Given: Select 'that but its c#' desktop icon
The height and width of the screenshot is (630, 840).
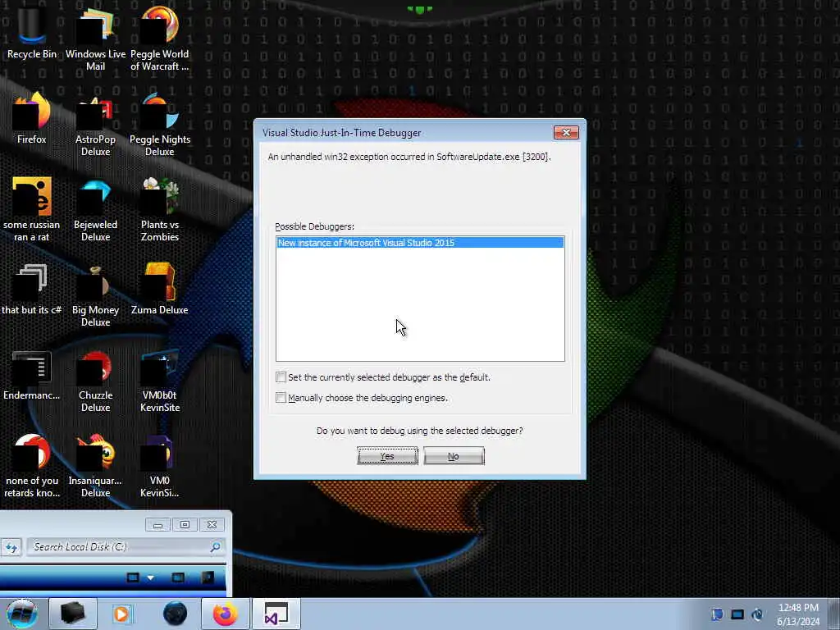Looking at the screenshot, I should click(x=32, y=288).
